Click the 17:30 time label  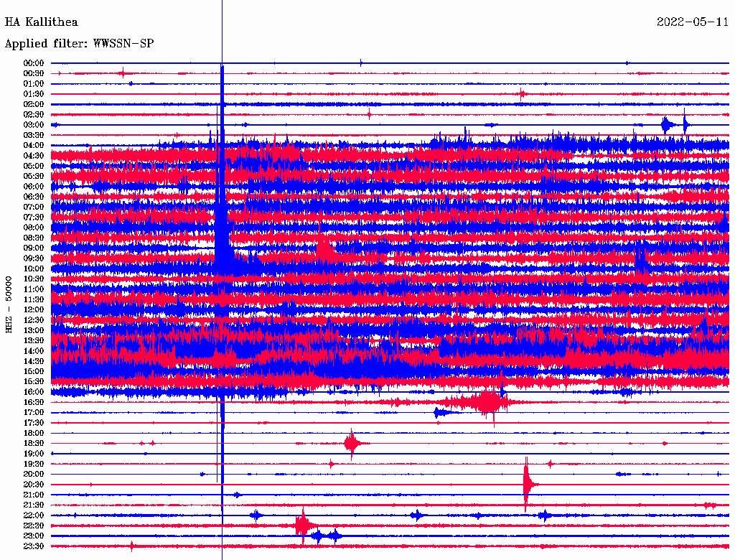click(x=34, y=423)
